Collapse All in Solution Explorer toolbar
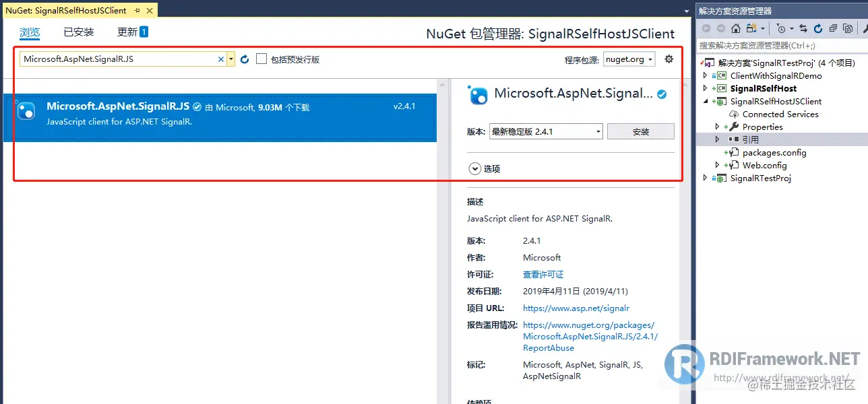Image resolution: width=868 pixels, height=404 pixels. coord(834,28)
